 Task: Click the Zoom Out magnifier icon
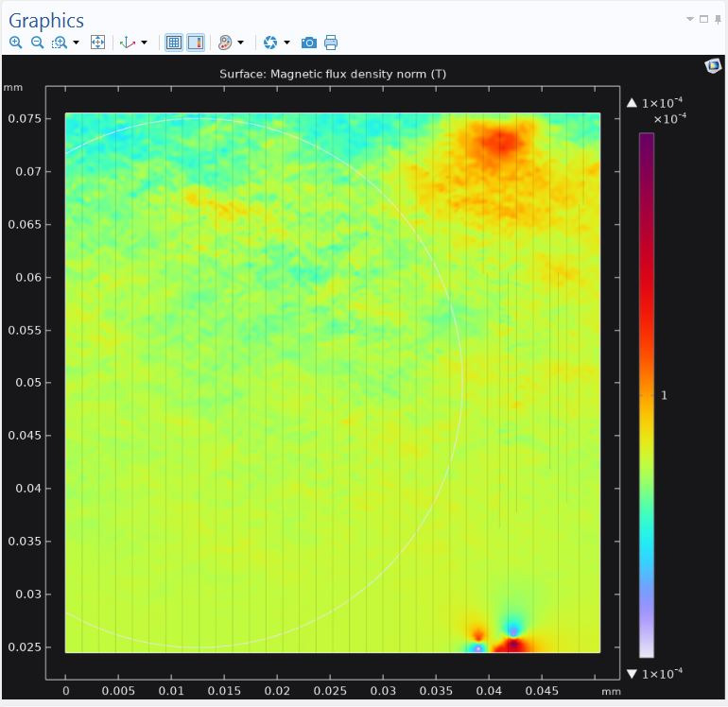37,43
